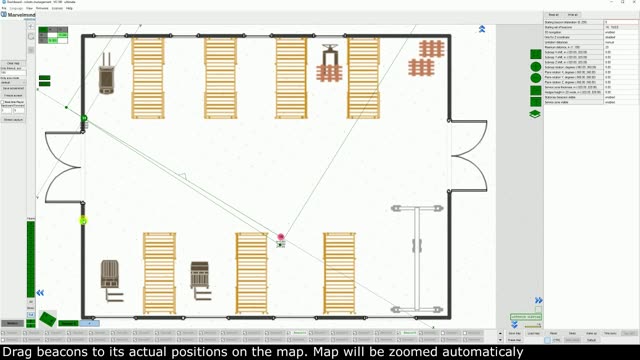The image size is (640, 360).
Task: Click the double left chevron at lower left
Action: [40, 293]
